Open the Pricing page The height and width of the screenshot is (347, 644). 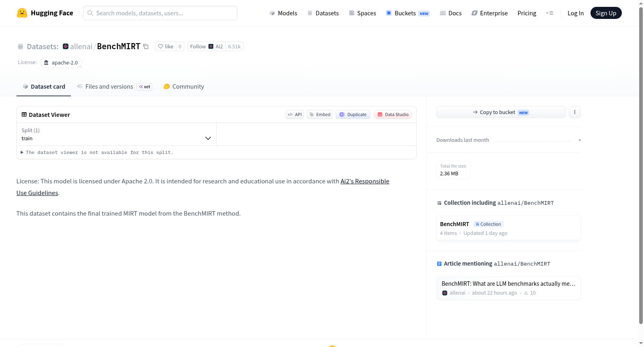(x=527, y=13)
